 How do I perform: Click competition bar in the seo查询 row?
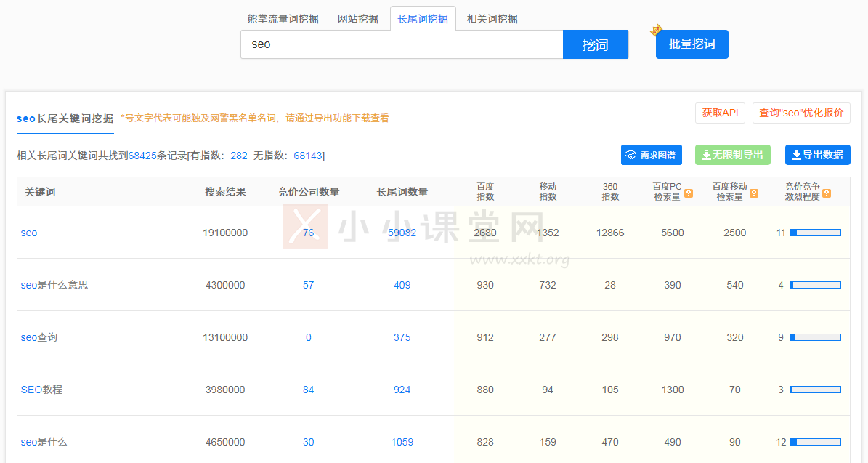click(816, 337)
